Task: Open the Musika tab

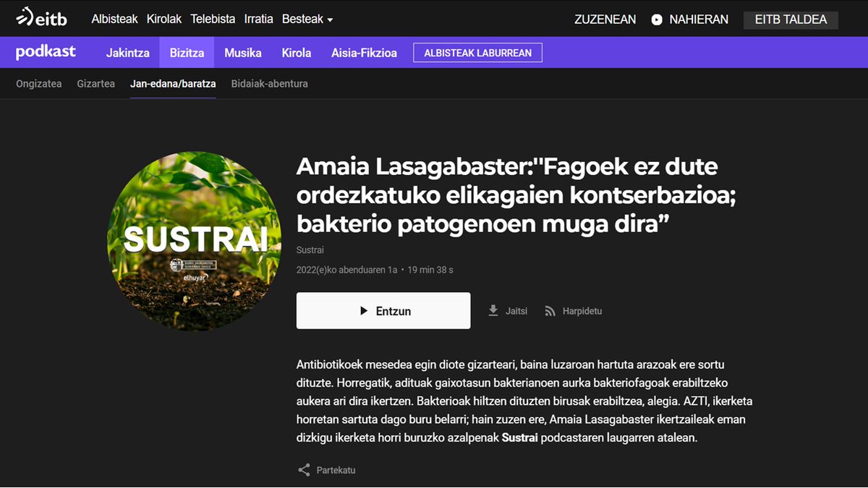Action: pyautogui.click(x=243, y=53)
